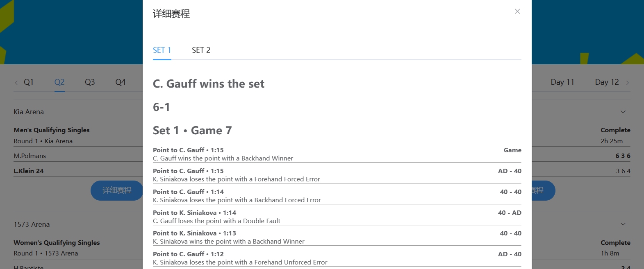Click player name M.Polmans
The width and height of the screenshot is (644, 269).
pyautogui.click(x=30, y=156)
